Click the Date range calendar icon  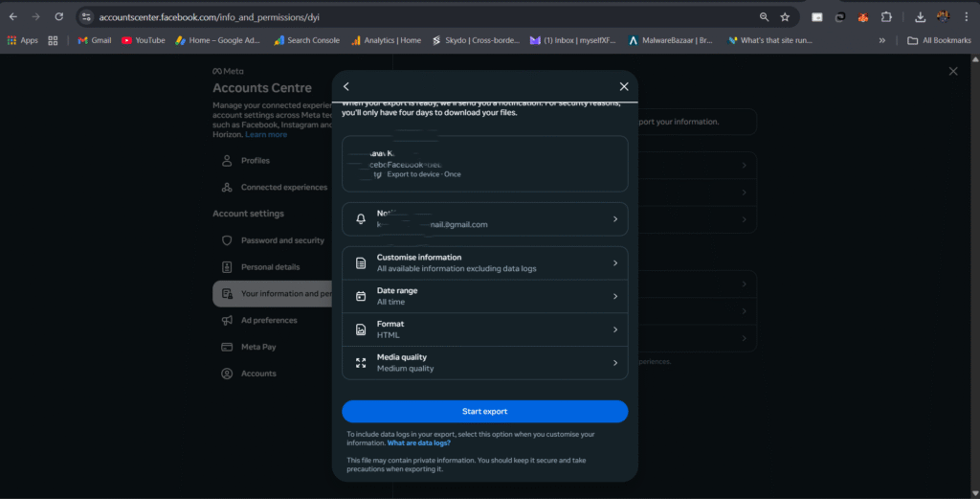click(x=361, y=296)
